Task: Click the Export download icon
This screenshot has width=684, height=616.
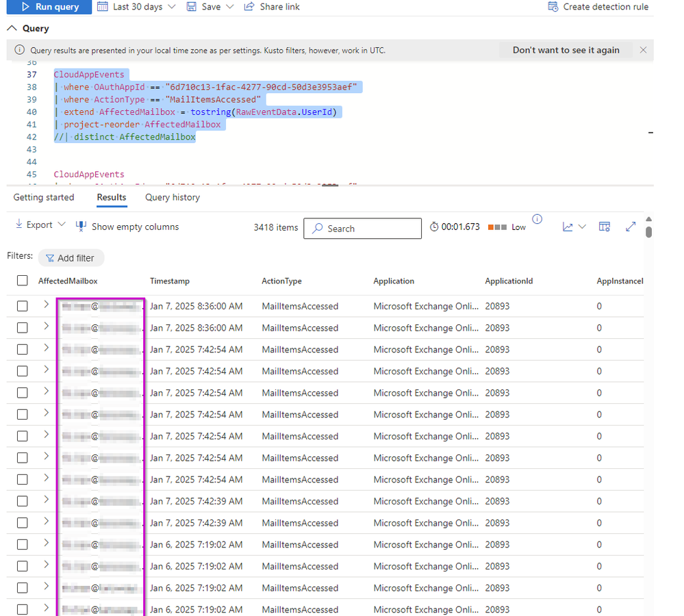Action: 18,224
